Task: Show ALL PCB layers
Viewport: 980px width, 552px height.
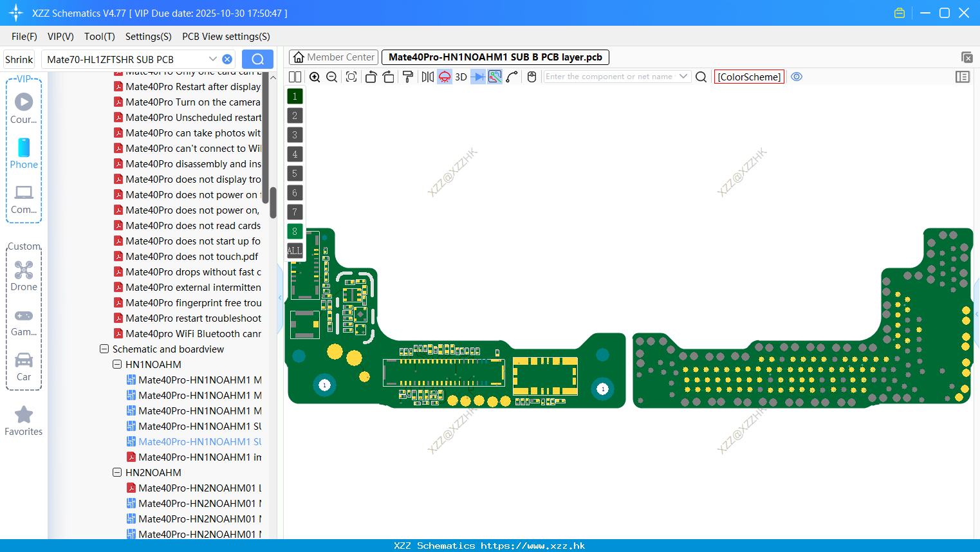Action: (295, 251)
